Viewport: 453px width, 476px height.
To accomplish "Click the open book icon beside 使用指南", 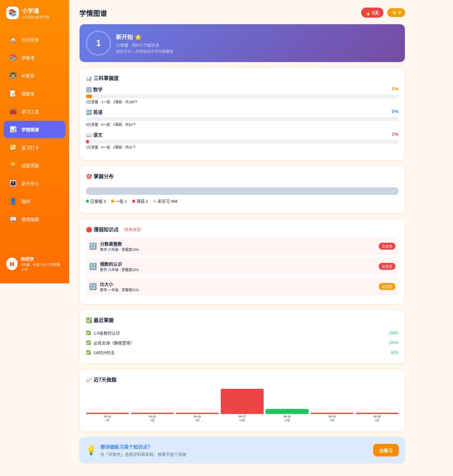I will (x=13, y=219).
